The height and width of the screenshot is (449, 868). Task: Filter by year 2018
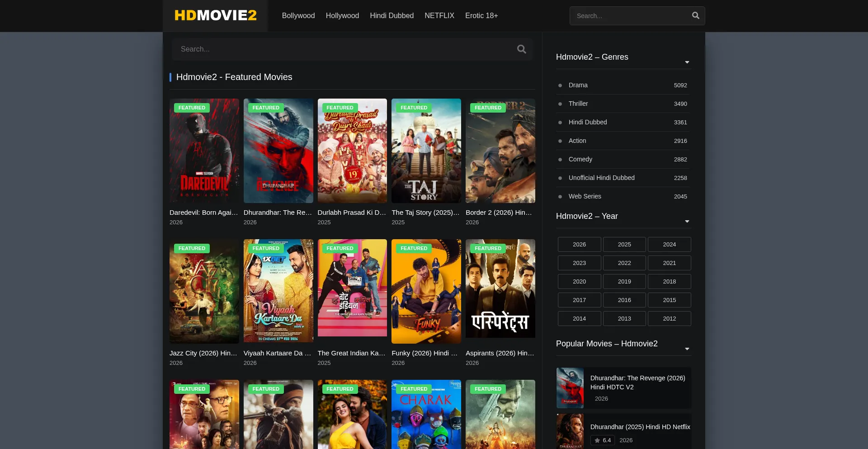[670, 281]
